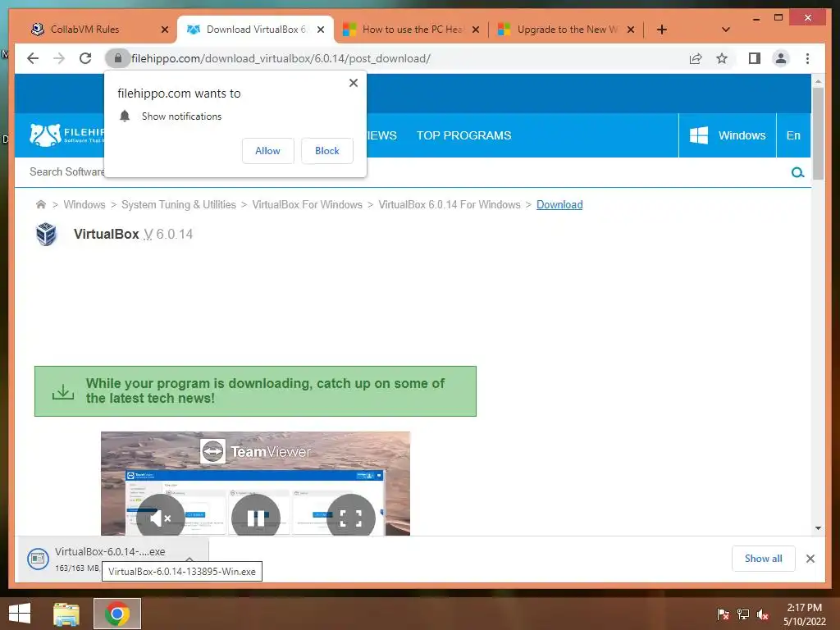840x630 pixels.
Task: Open site info via the lock icon
Action: click(x=118, y=58)
